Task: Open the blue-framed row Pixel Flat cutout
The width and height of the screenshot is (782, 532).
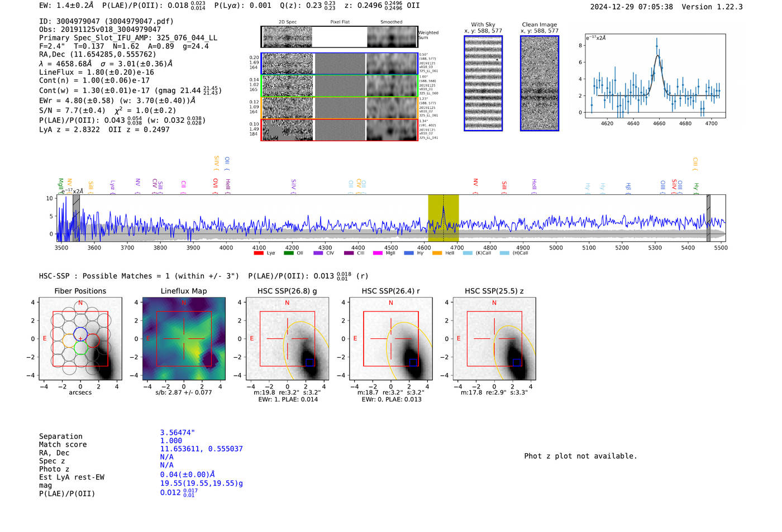Action: (x=340, y=64)
